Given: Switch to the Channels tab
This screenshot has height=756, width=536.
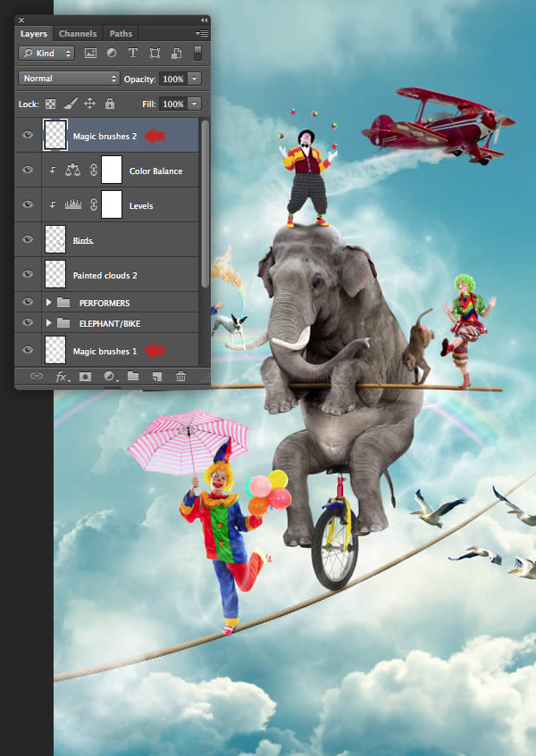Looking at the screenshot, I should tap(78, 34).
